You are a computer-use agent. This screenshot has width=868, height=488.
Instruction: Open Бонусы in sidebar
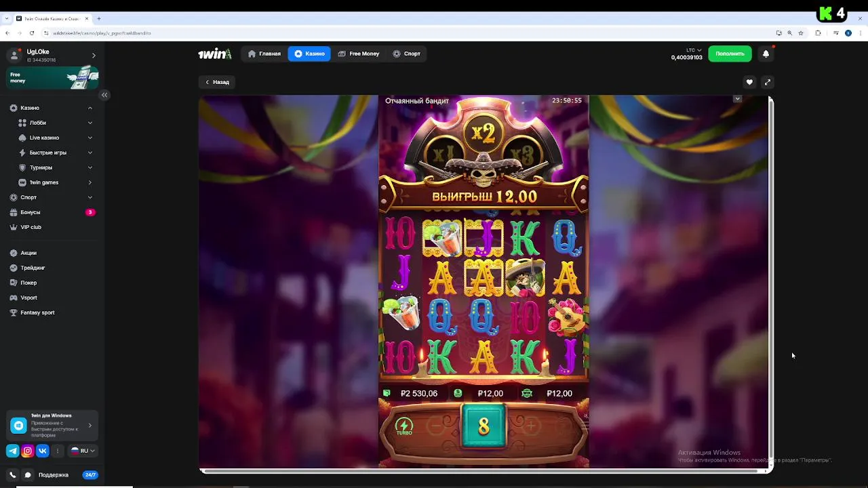(52, 212)
